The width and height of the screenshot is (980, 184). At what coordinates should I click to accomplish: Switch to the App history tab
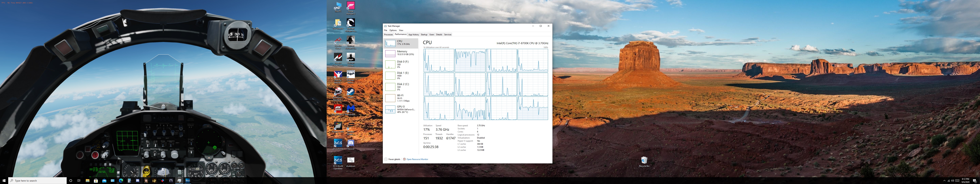click(x=414, y=35)
